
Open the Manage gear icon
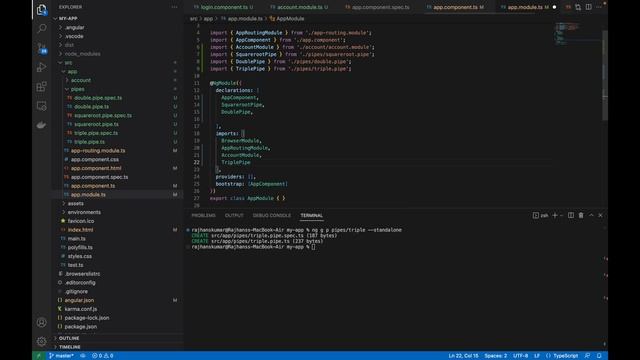(x=42, y=341)
